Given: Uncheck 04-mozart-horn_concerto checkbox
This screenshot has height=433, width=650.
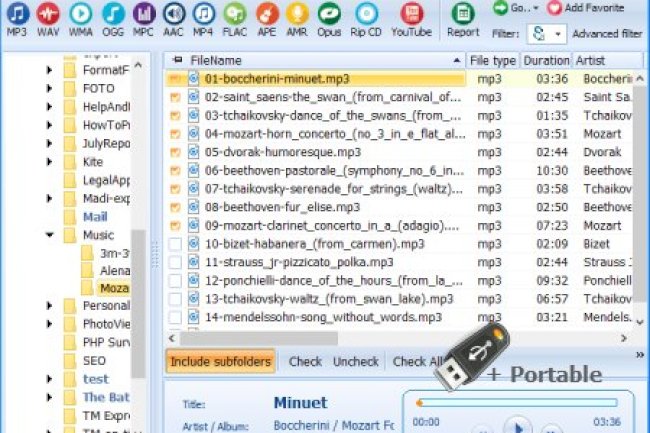Looking at the screenshot, I should pos(175,134).
